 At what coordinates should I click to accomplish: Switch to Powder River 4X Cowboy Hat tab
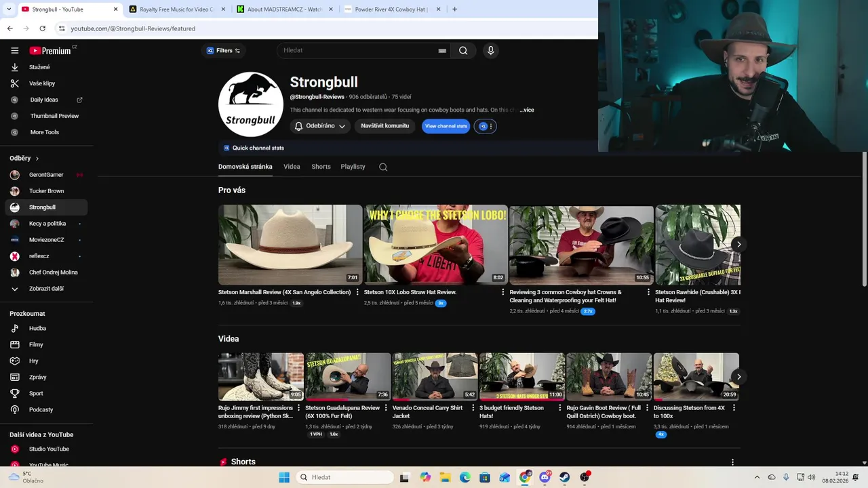(x=392, y=9)
